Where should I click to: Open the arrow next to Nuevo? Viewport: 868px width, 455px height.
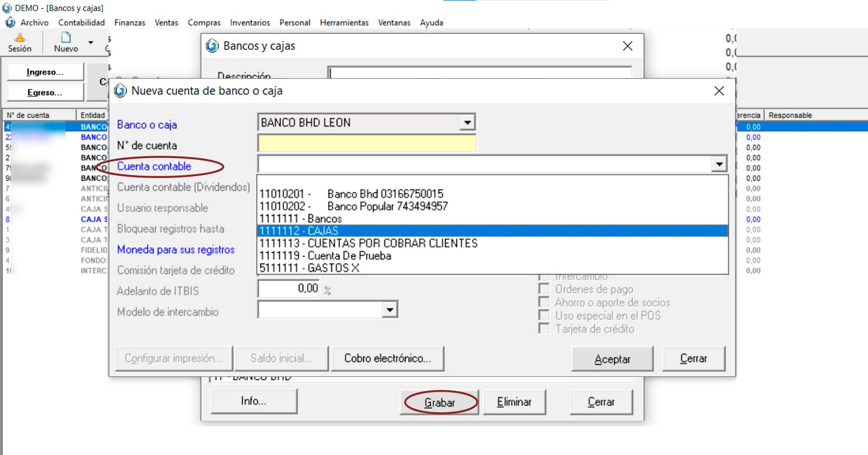pos(91,42)
